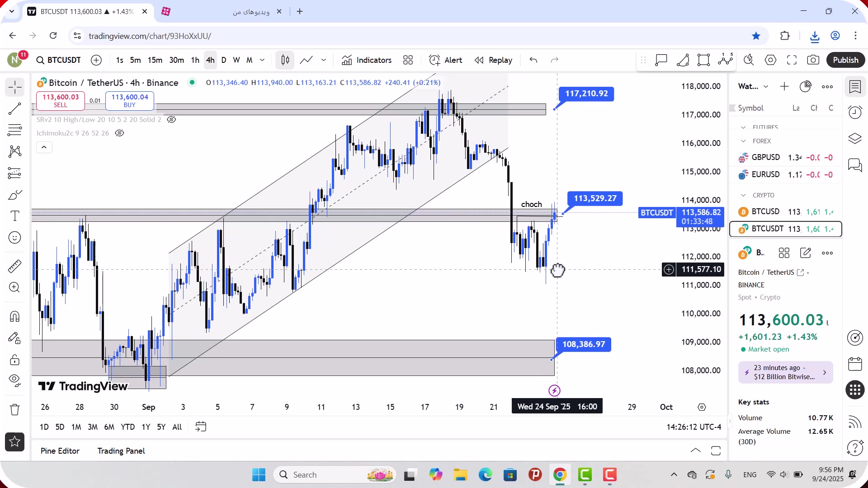Select the D daily timeframe

pos(224,60)
